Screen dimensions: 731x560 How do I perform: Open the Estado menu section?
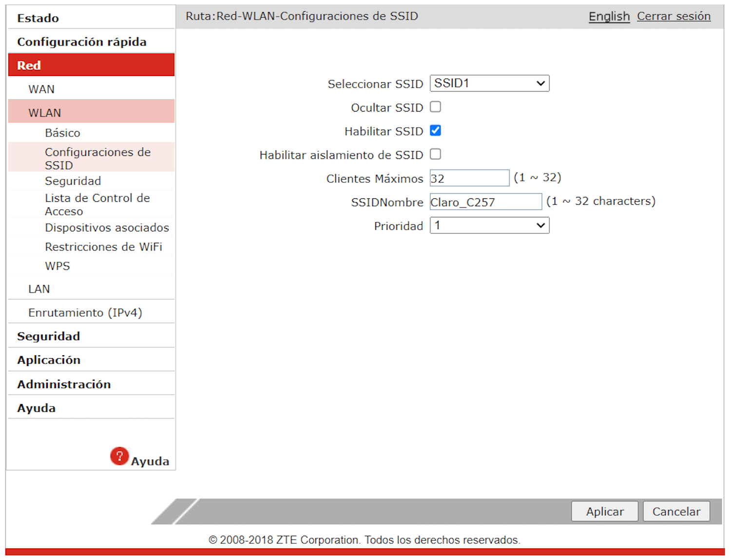(38, 19)
